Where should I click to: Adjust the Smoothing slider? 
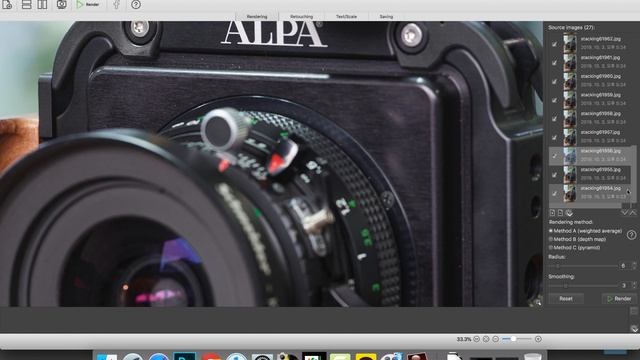click(583, 286)
